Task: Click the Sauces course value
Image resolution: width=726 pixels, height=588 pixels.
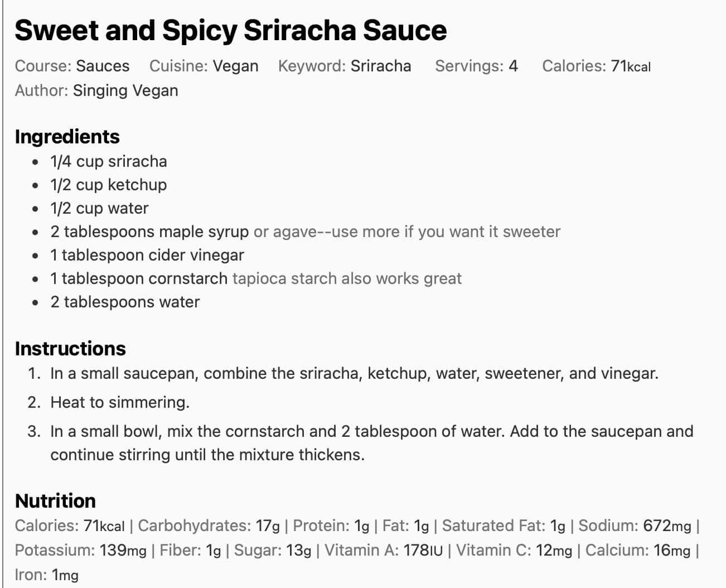Action: coord(103,66)
